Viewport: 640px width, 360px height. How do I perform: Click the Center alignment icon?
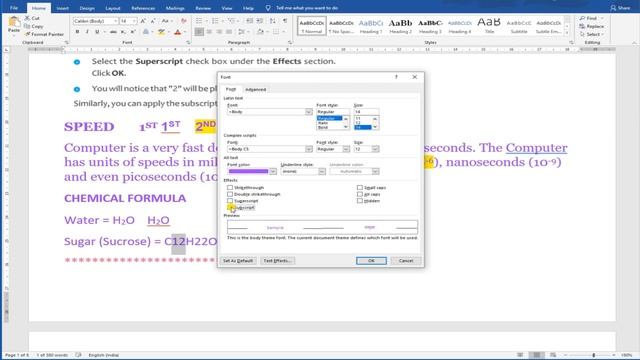pyautogui.click(x=209, y=32)
